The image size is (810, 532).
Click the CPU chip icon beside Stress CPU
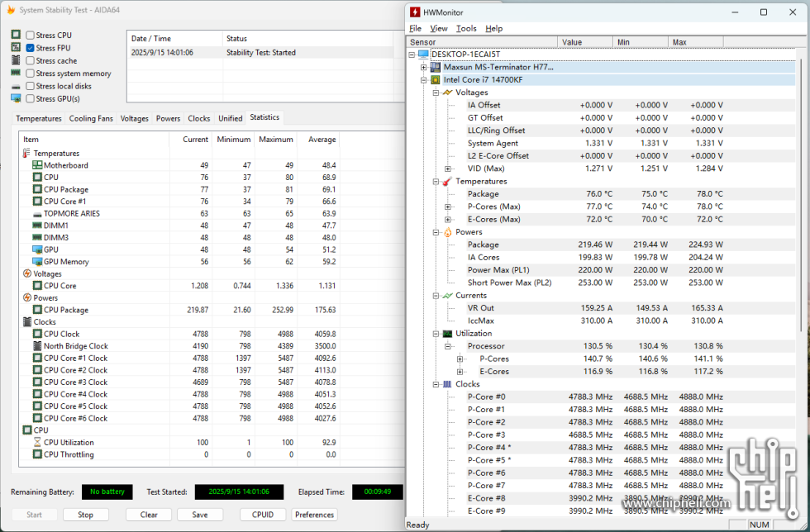tap(16, 34)
